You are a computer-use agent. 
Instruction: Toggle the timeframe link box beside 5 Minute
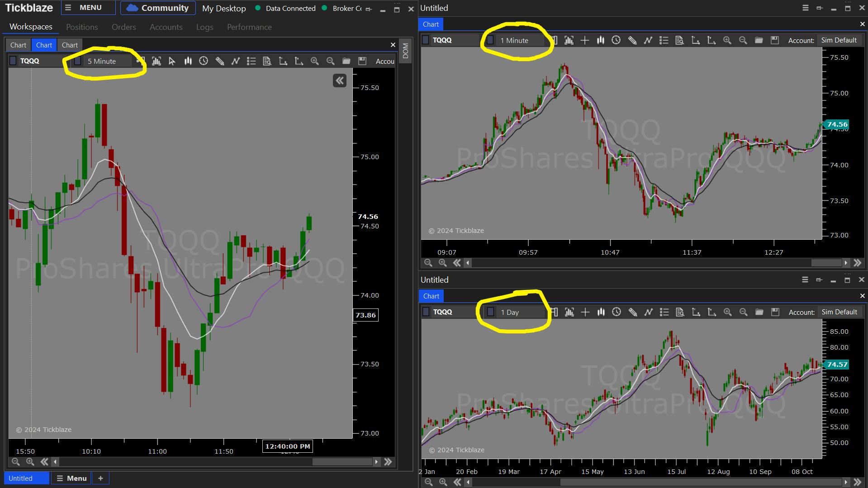point(78,61)
